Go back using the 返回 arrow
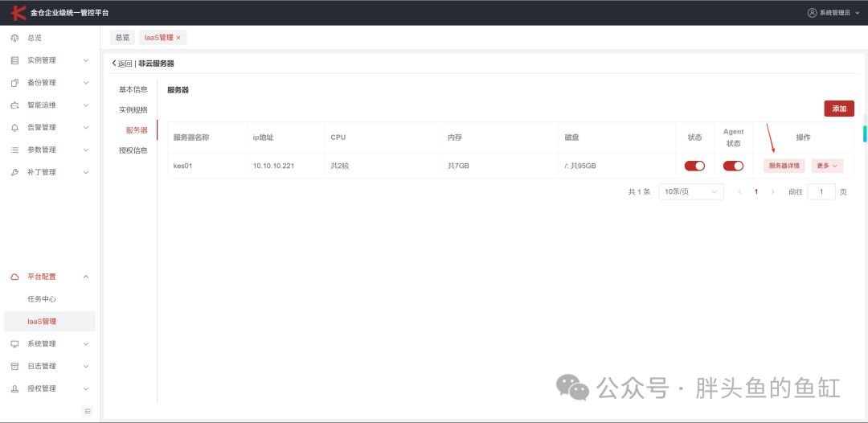The height and width of the screenshot is (423, 868). tap(114, 63)
